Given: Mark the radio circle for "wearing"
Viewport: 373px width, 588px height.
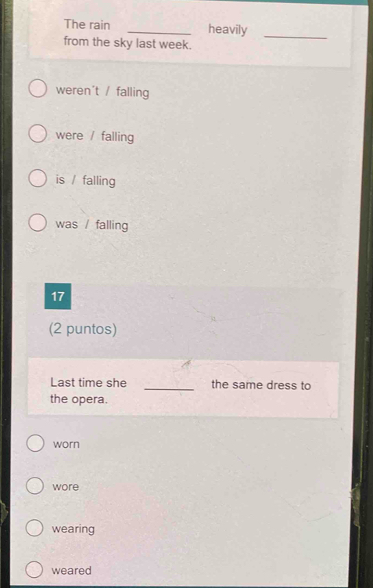Looking at the screenshot, I should click(34, 528).
